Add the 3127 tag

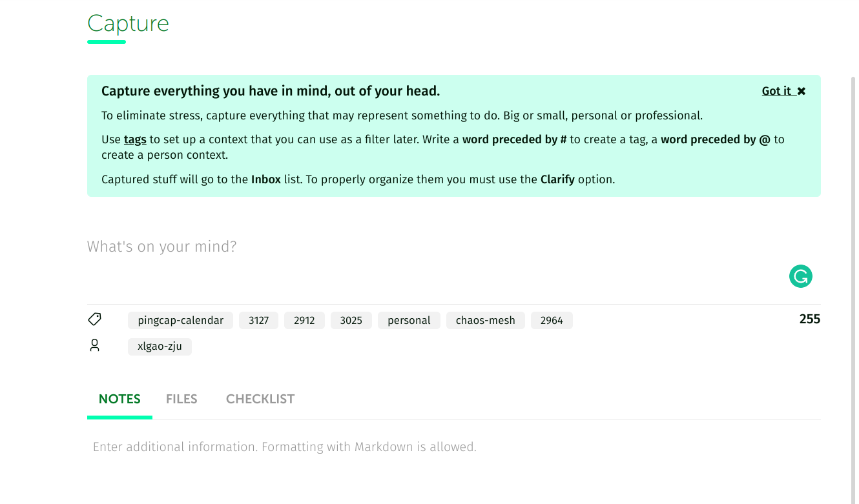tap(258, 320)
